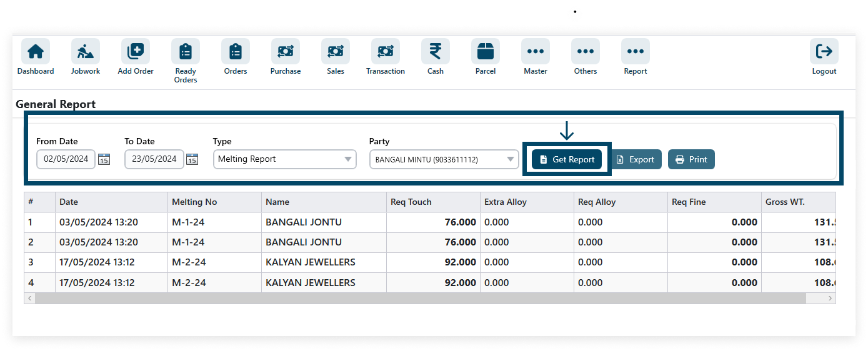The image size is (868, 351).
Task: Click the Get Report button
Action: tap(567, 159)
